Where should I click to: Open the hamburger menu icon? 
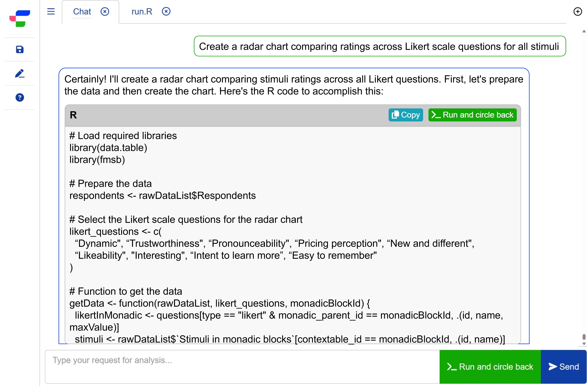(51, 11)
